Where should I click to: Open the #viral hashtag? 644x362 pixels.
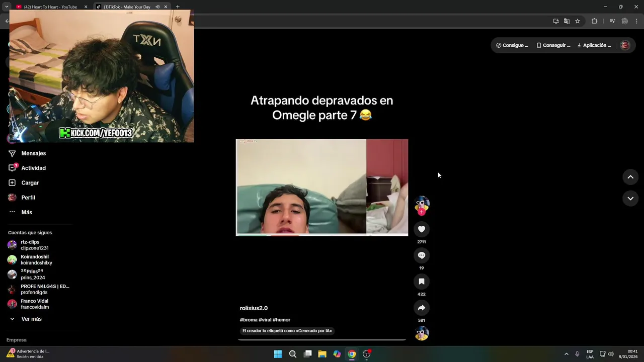pyautogui.click(x=265, y=320)
